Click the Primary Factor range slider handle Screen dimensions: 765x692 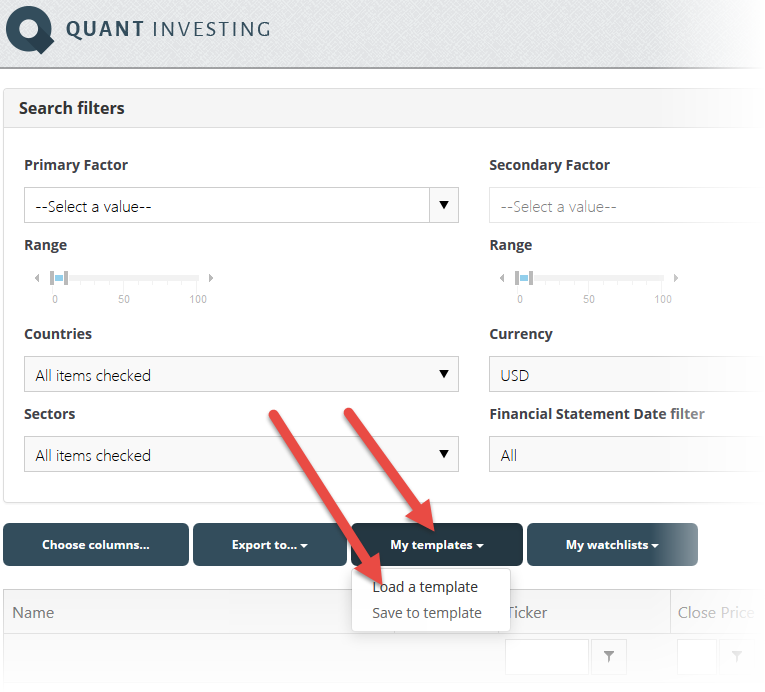[59, 278]
